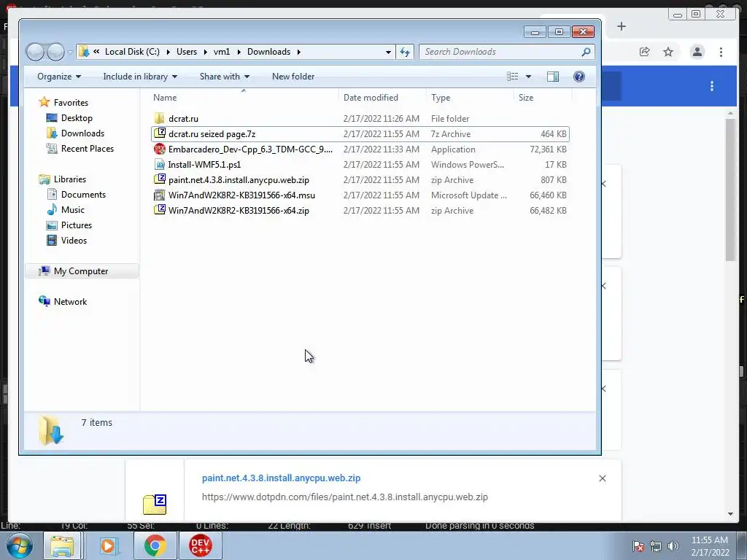This screenshot has width=747, height=560.
Task: Open Explorer help icon
Action: (x=578, y=77)
